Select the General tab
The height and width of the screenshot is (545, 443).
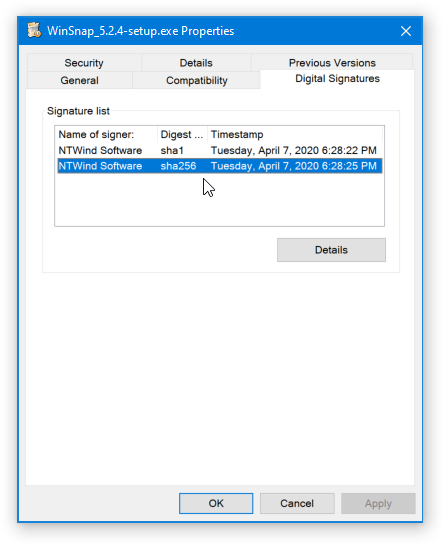[80, 80]
